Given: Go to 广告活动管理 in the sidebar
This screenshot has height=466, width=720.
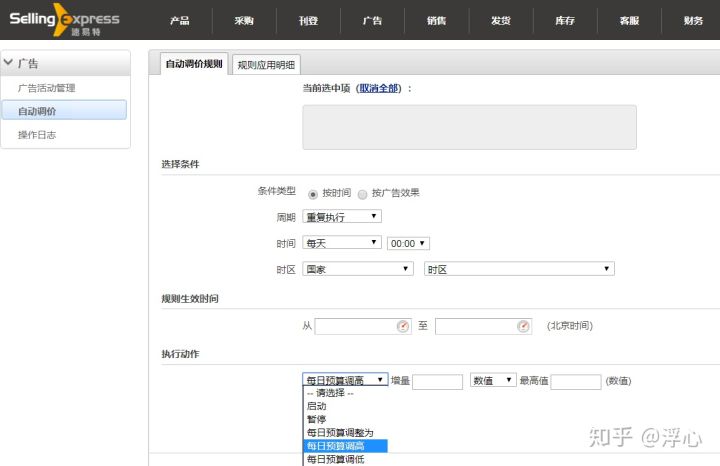Looking at the screenshot, I should 47,88.
